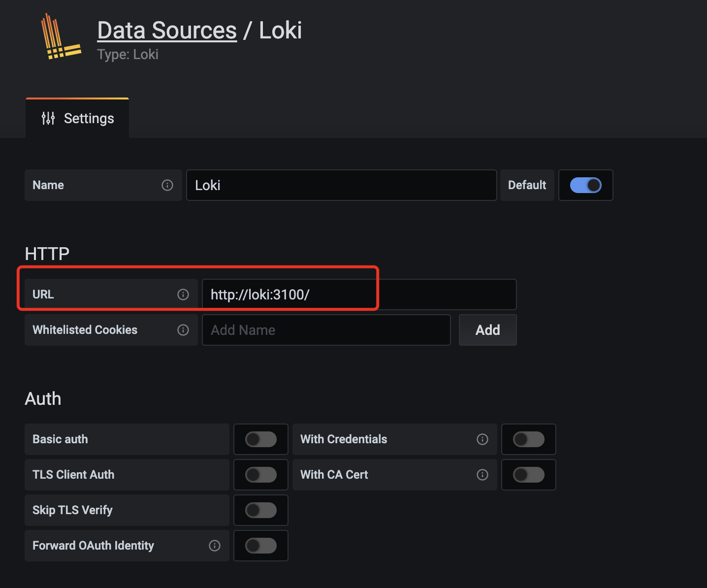Enable TLS Client Auth
Screen dimensions: 707x588
coord(260,475)
